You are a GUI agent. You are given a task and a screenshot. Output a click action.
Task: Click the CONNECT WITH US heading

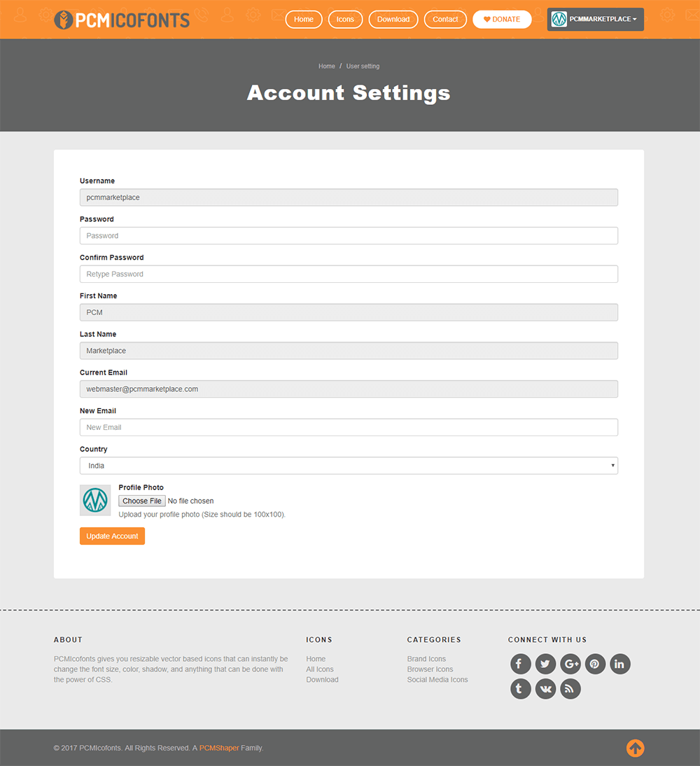pos(547,639)
